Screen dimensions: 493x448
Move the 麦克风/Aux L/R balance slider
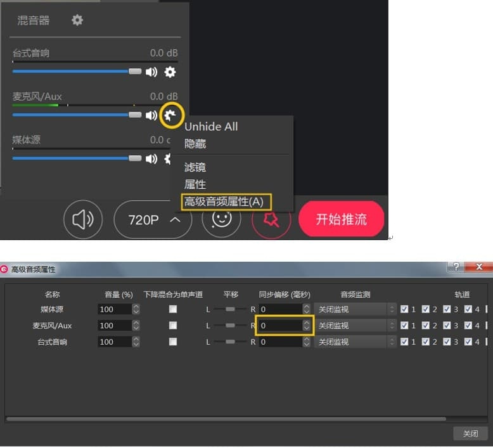coord(230,326)
